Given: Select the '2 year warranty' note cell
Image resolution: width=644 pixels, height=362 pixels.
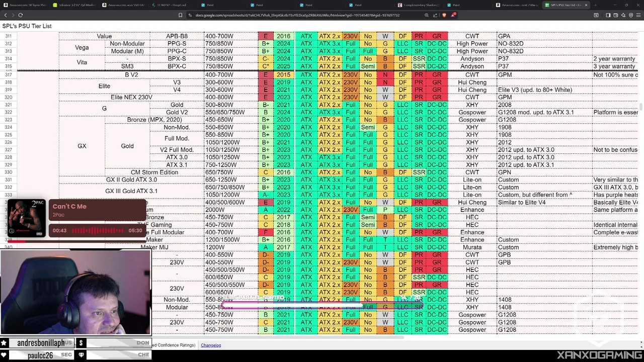Looking at the screenshot, I should pos(614,59).
